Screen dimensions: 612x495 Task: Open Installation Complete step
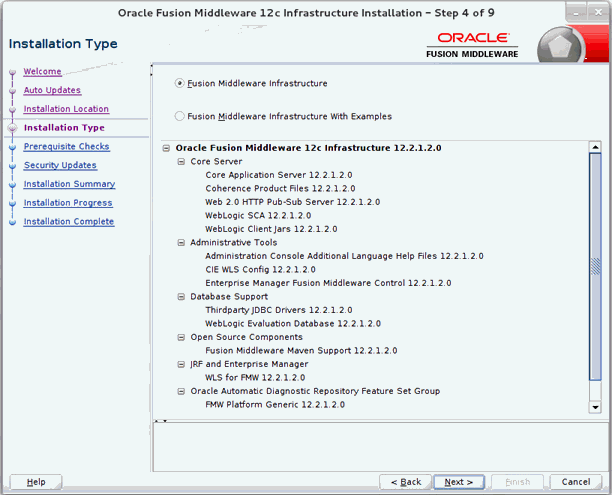69,221
